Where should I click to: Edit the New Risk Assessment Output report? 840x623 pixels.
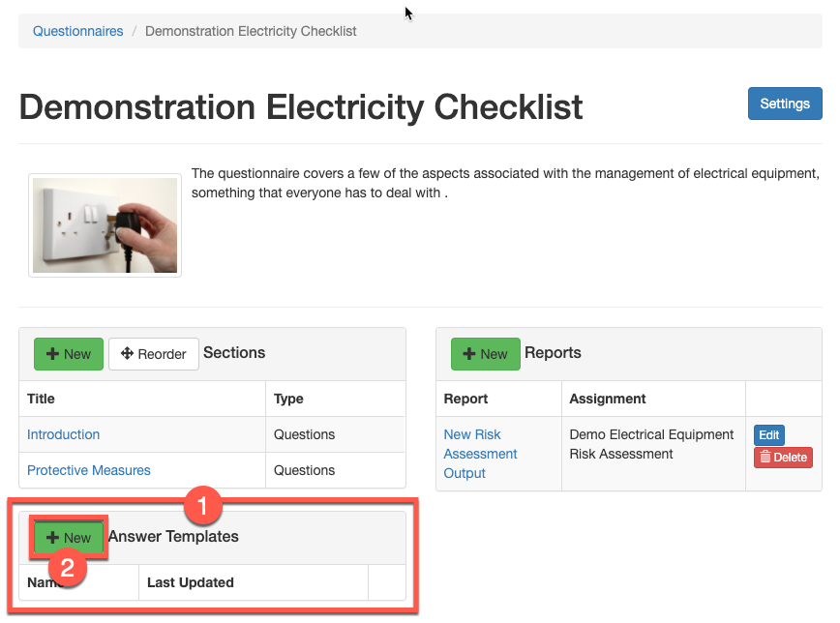(768, 435)
